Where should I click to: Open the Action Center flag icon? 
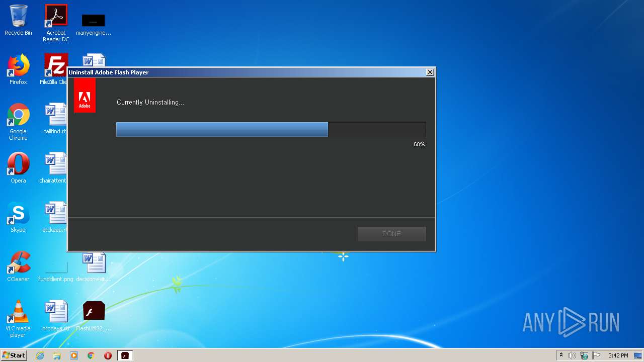[596, 355]
